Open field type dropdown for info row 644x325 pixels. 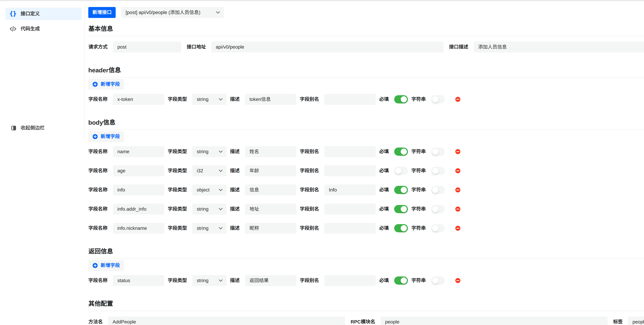pos(209,190)
